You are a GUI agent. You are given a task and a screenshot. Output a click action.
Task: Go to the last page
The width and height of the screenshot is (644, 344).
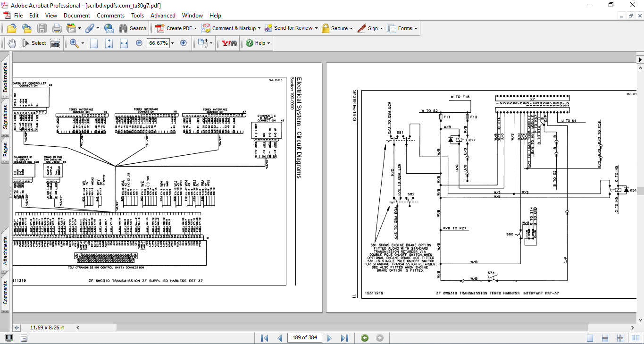click(x=344, y=338)
